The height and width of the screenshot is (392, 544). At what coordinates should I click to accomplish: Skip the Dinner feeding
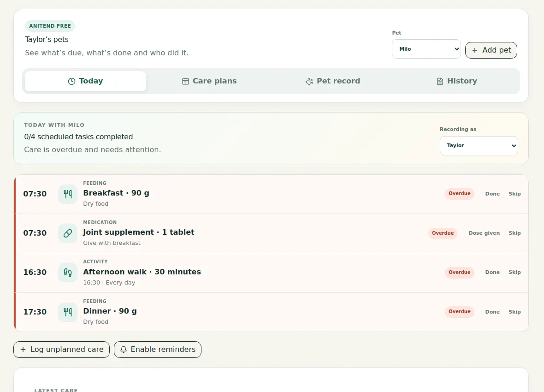(514, 312)
